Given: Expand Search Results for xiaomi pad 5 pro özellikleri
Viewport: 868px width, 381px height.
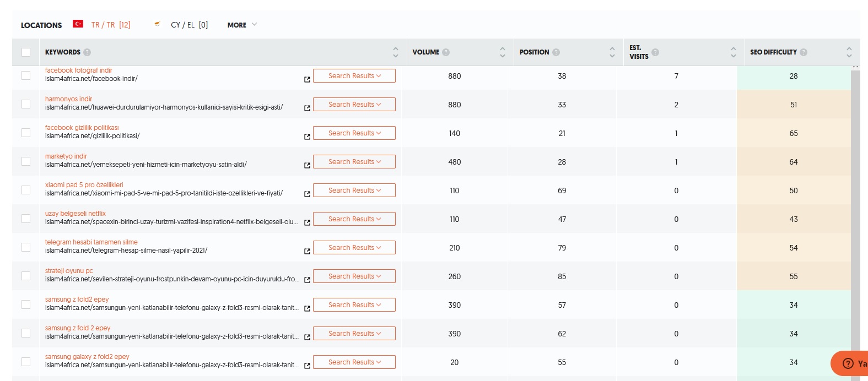Looking at the screenshot, I should [354, 190].
